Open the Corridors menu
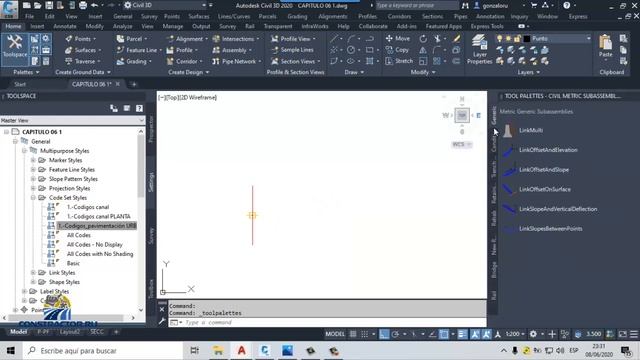640x360 pixels. pos(399,16)
